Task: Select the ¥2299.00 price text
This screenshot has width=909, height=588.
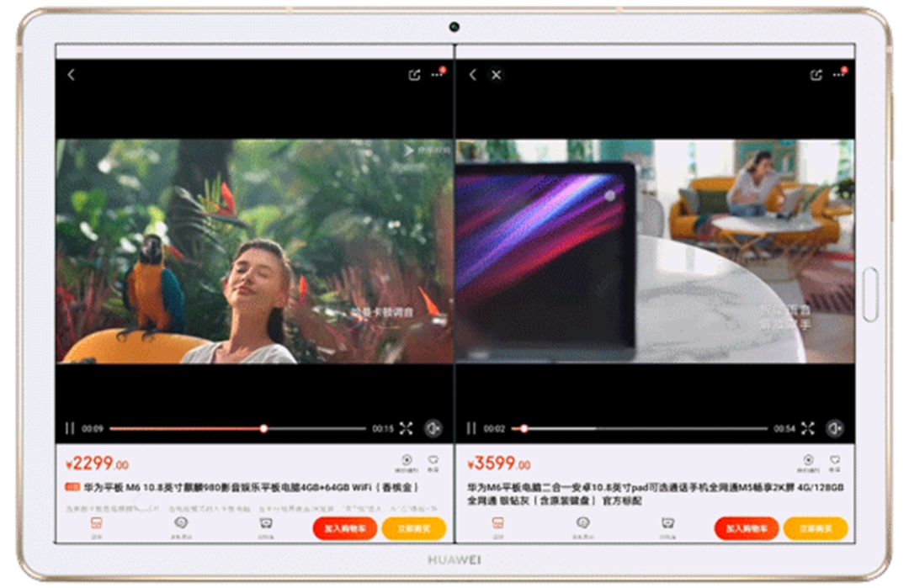Action: [x=98, y=464]
